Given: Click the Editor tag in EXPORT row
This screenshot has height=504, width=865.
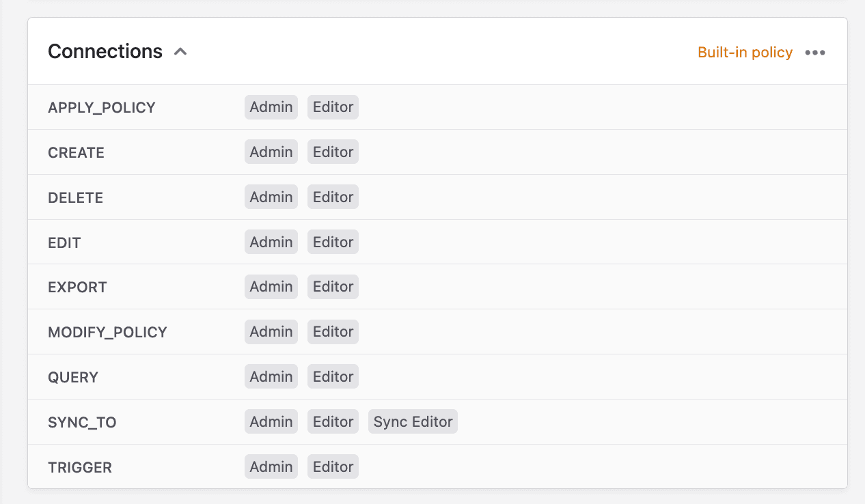Looking at the screenshot, I should click(333, 287).
